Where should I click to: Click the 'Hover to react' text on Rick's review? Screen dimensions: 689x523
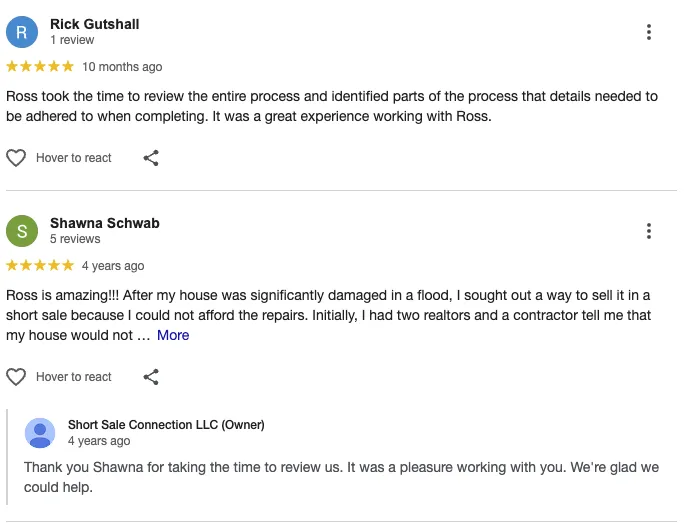[74, 158]
